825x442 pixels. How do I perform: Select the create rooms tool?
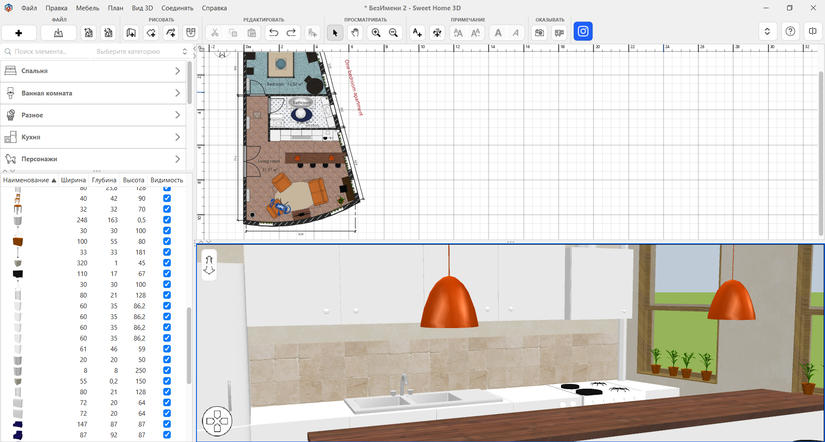[x=151, y=33]
